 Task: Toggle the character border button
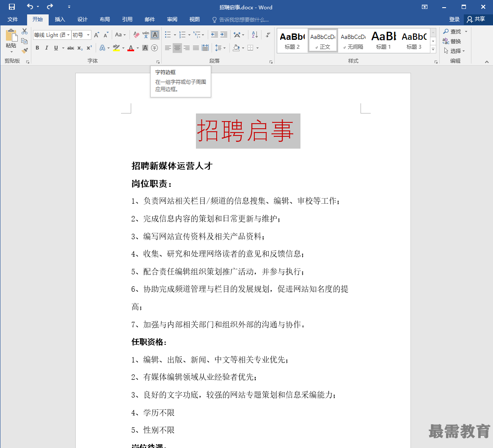[155, 35]
